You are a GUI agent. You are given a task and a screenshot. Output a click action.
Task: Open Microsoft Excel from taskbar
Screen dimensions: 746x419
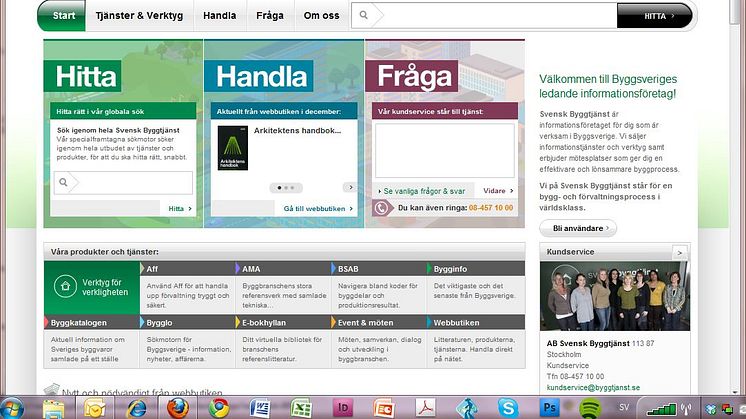coord(301,408)
